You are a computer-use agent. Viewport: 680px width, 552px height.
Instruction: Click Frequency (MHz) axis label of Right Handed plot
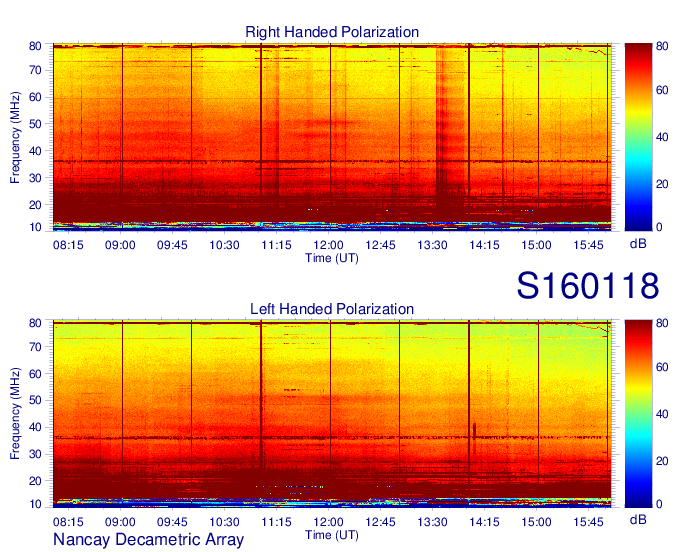[x=15, y=137]
